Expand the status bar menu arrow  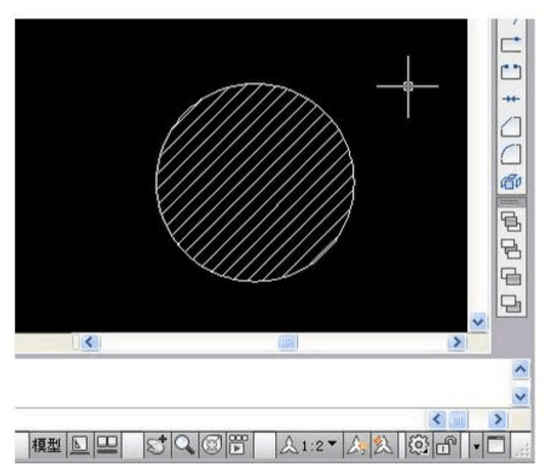[x=476, y=446]
